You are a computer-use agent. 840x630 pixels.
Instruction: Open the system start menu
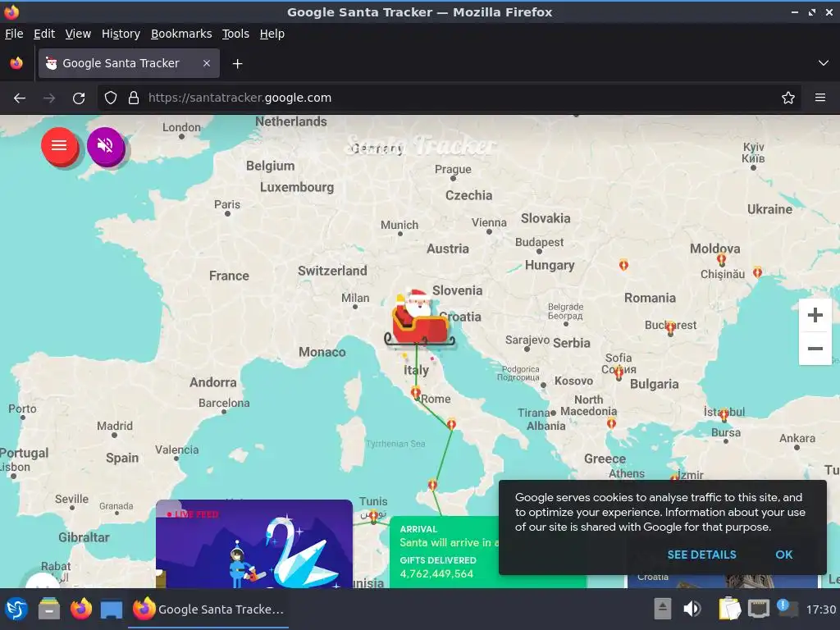(x=16, y=609)
